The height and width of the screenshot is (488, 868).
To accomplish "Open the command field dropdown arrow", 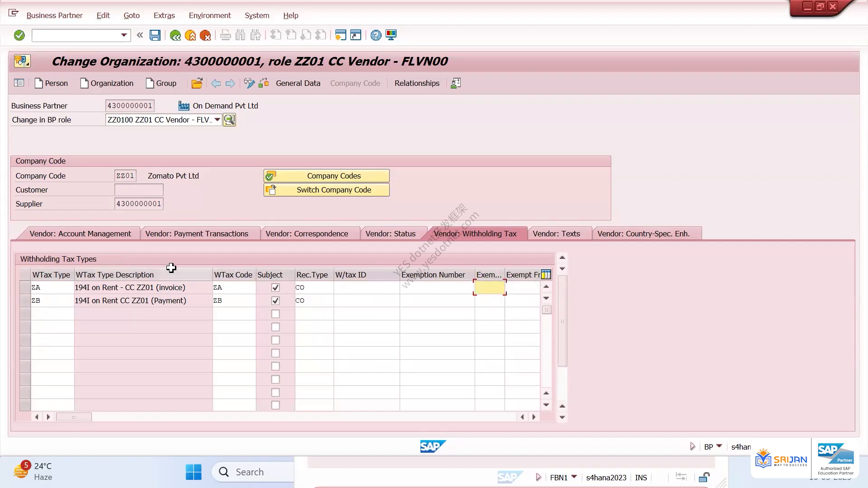I will [124, 35].
